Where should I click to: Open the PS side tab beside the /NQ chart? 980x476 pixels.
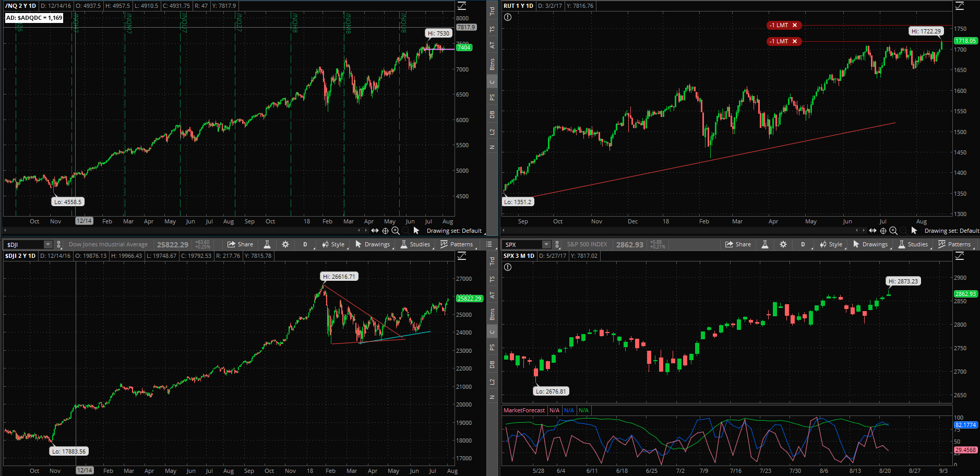click(492, 97)
